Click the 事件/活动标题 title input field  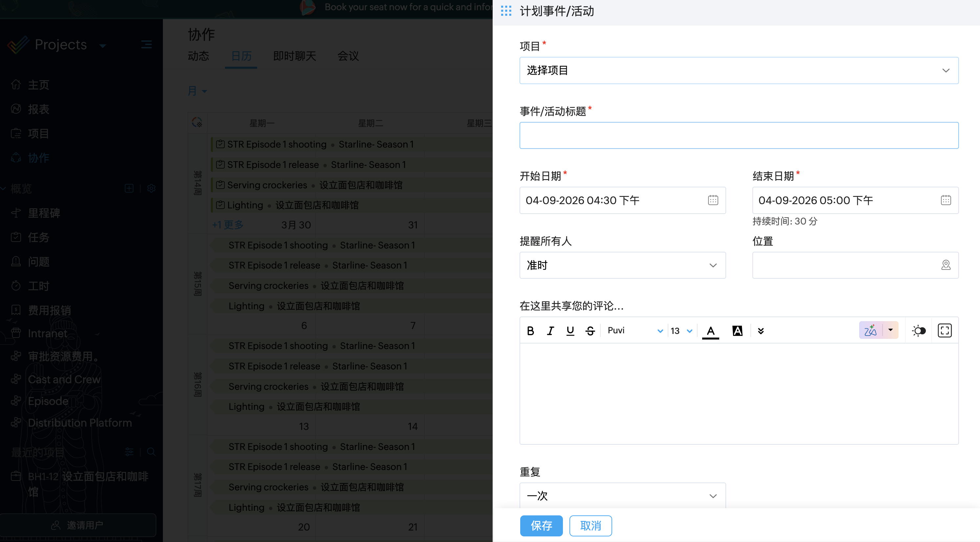pyautogui.click(x=739, y=135)
